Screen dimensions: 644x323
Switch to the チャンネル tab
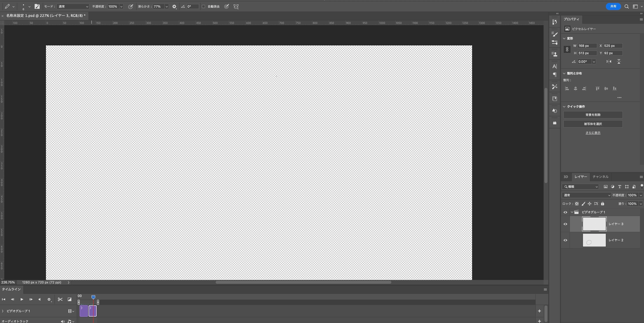tap(600, 177)
